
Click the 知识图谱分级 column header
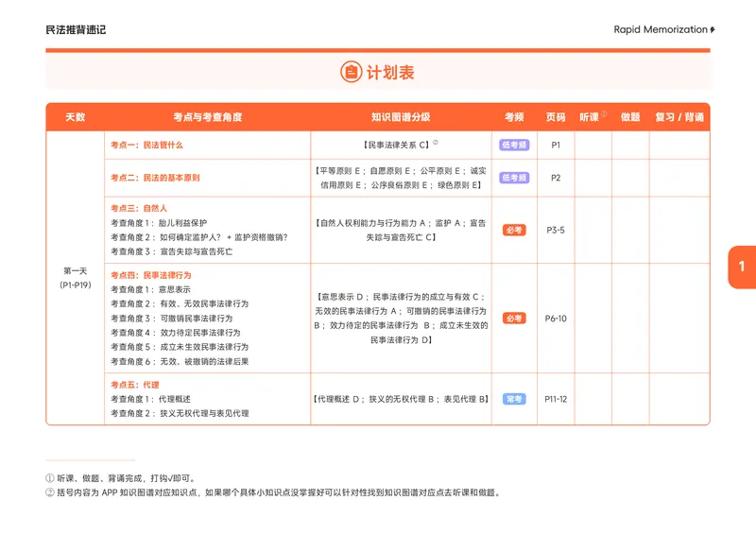[401, 117]
